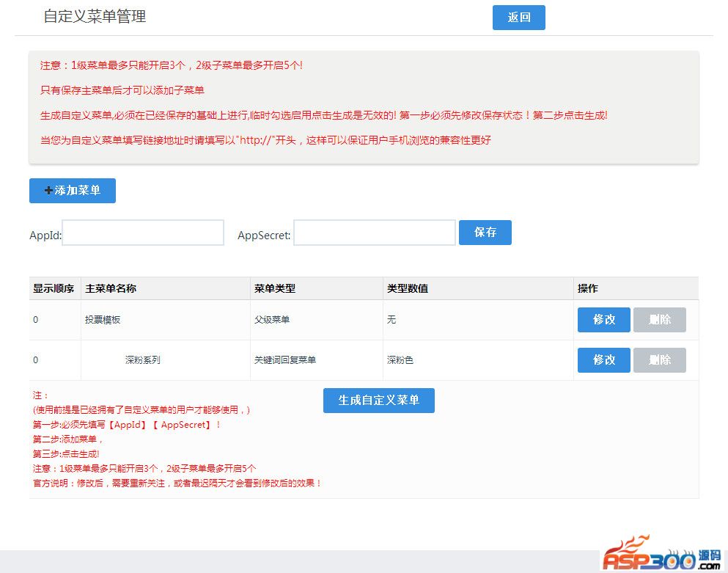This screenshot has width=728, height=573.
Task: Click 修改 for 深粉系列 row
Action: pos(603,360)
